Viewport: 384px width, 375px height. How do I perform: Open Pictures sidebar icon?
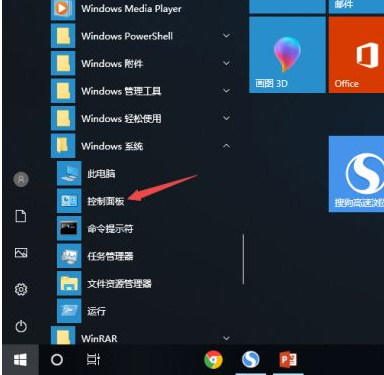tap(21, 253)
